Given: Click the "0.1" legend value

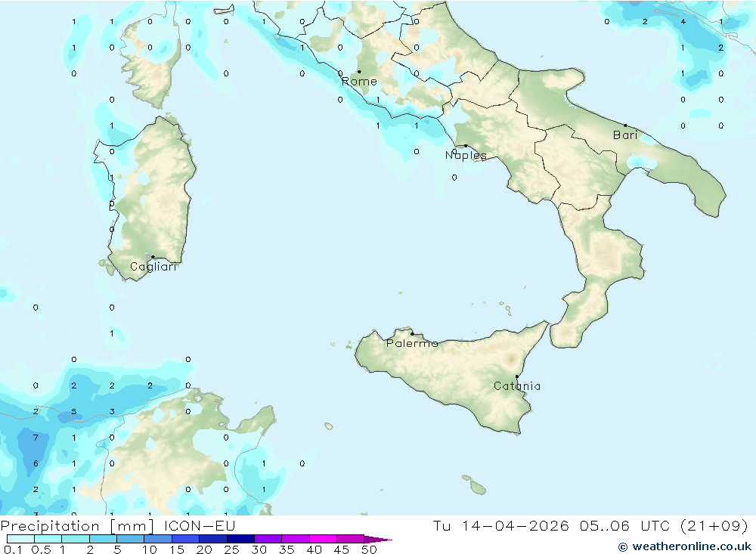Looking at the screenshot, I should 13,549.
